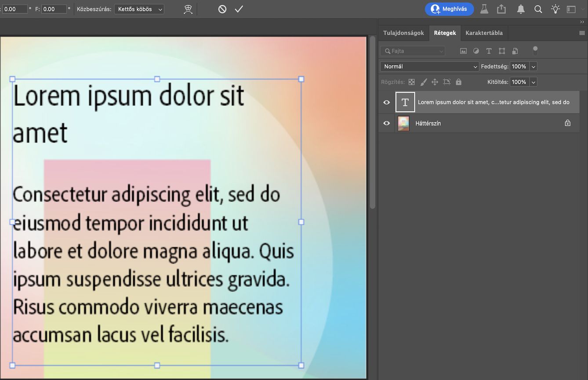Open Photoshop search with the magnifier icon

[x=538, y=8]
